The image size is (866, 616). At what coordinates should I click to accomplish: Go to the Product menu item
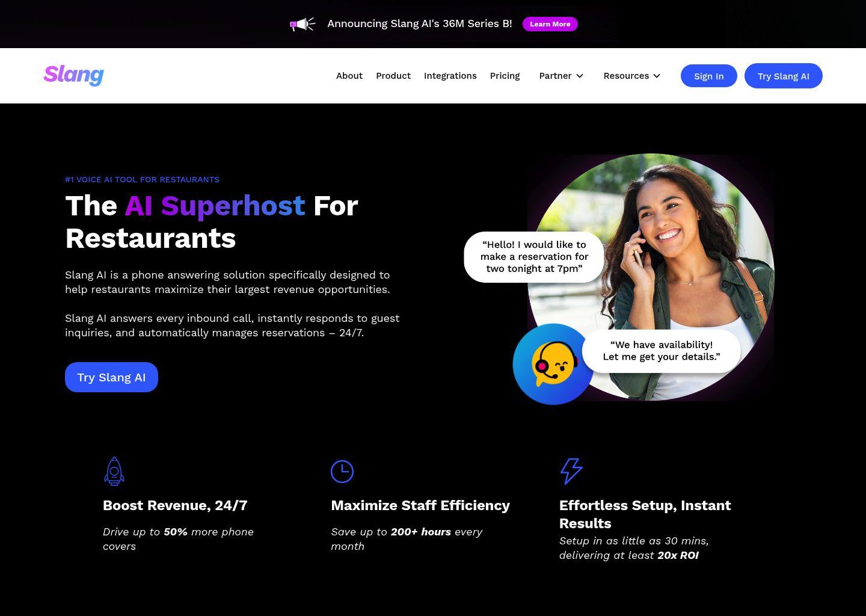(393, 76)
